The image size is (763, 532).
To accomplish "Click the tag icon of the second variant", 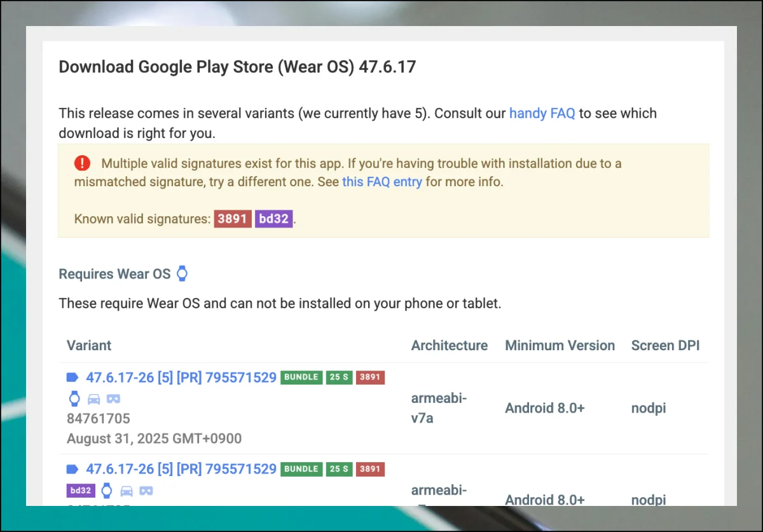I will tap(73, 469).
